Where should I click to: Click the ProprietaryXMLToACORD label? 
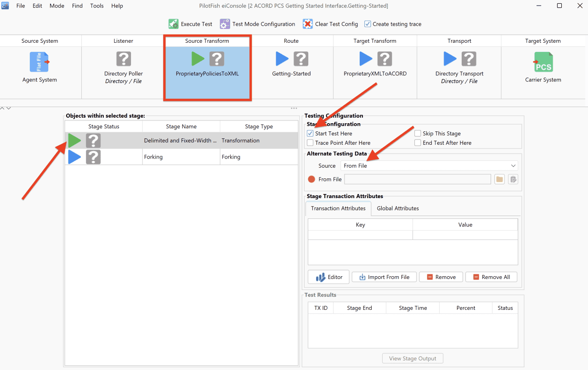(x=375, y=74)
